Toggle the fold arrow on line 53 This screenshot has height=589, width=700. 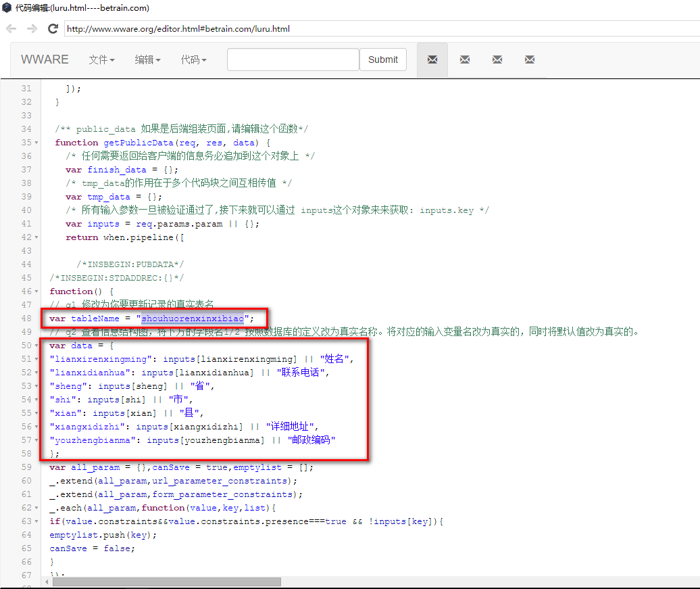click(x=36, y=387)
